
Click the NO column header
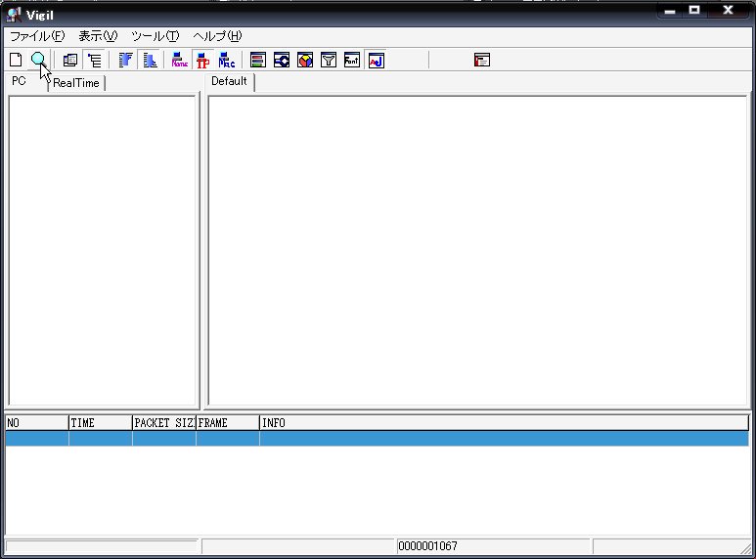click(37, 423)
